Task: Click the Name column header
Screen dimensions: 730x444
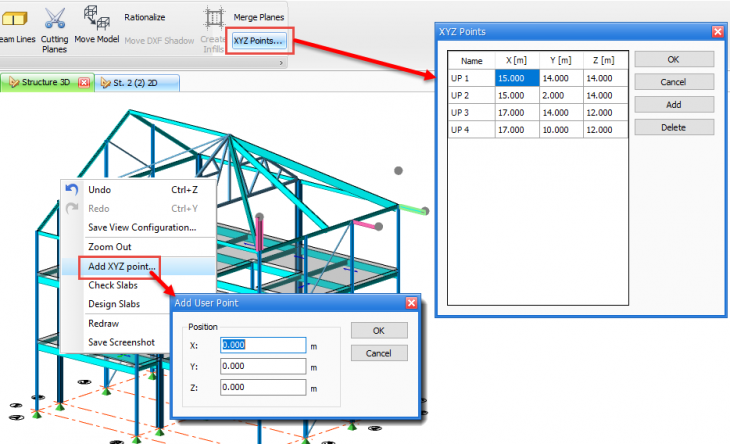Action: [471, 61]
